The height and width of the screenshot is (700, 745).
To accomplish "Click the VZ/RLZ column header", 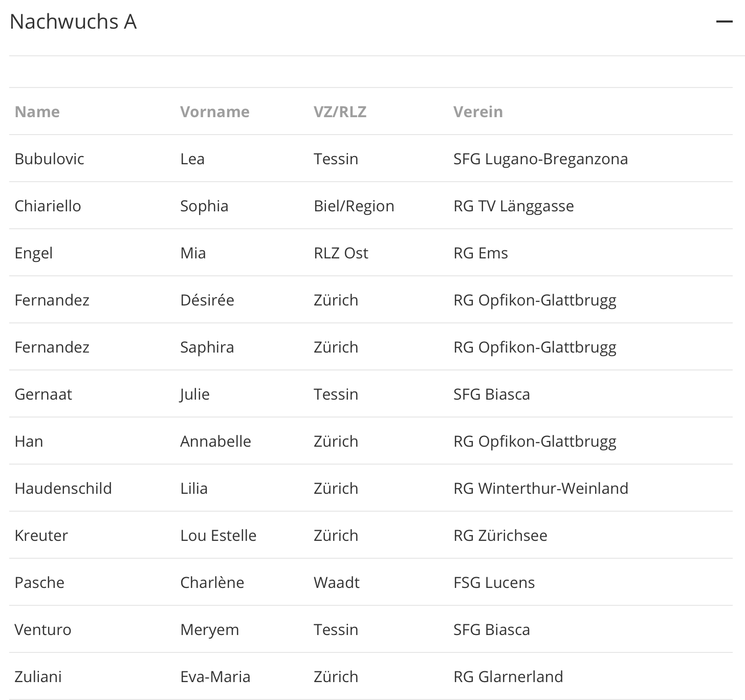I will coord(340,112).
